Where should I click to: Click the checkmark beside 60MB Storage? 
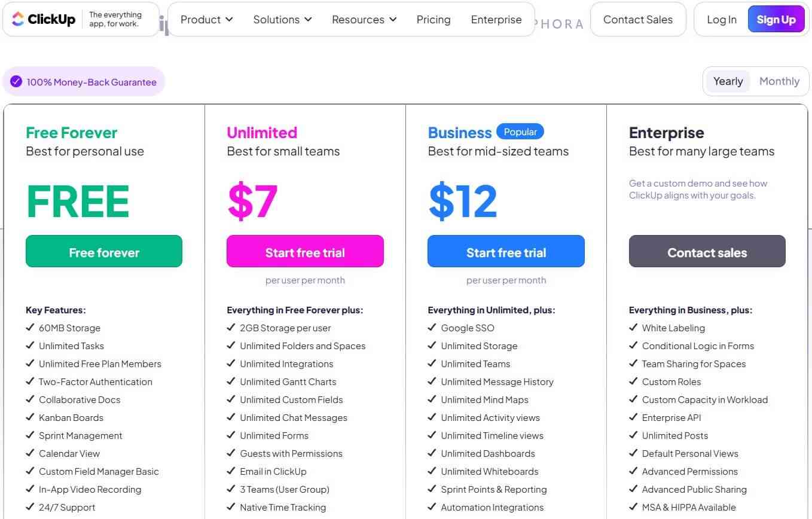tap(30, 328)
